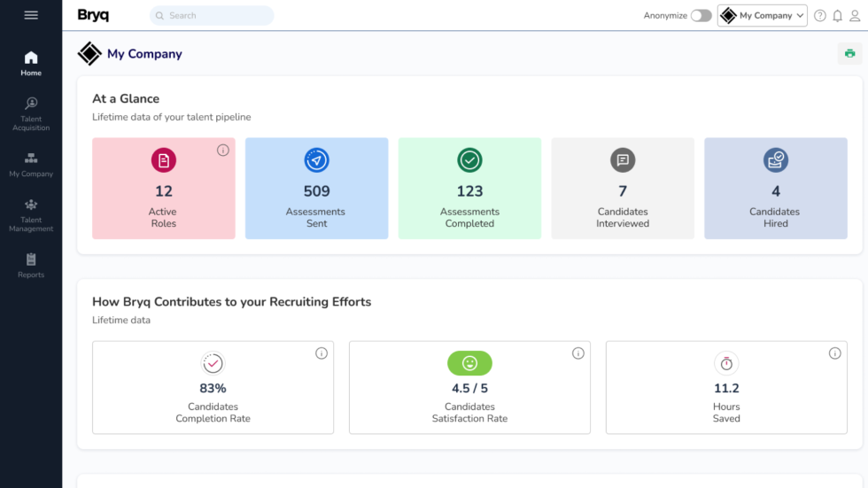Viewport: 868px width, 488px height.
Task: Click info icon on Candidates Satisfaction Rate card
Action: [x=578, y=353]
